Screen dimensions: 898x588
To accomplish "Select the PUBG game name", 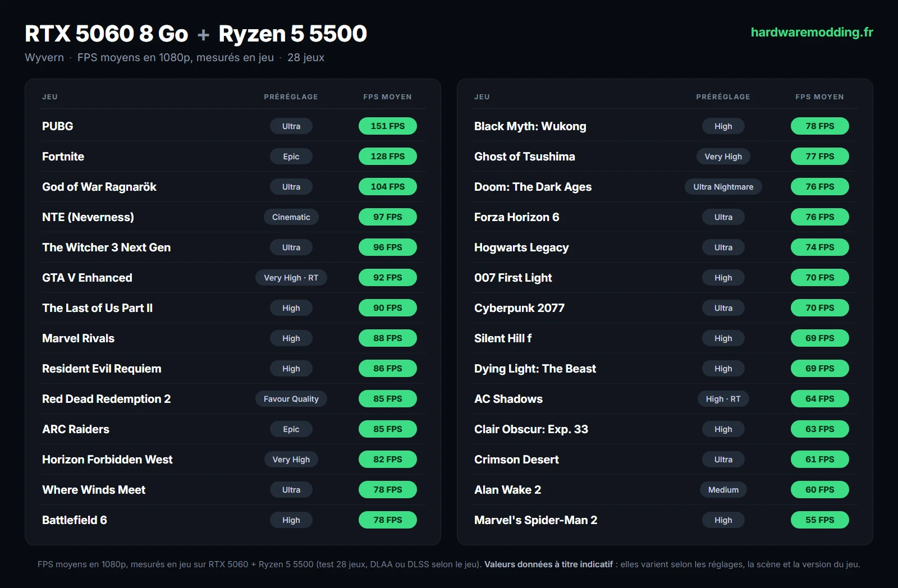I will (58, 126).
